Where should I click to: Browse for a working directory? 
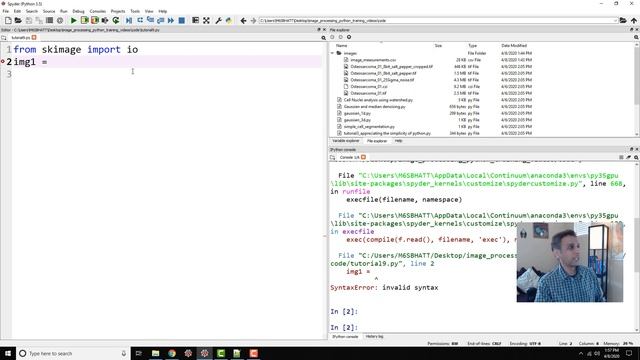(x=623, y=20)
